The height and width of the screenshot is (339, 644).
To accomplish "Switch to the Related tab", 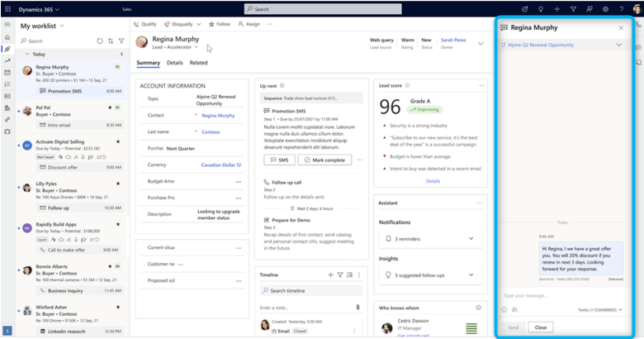I will tap(198, 63).
